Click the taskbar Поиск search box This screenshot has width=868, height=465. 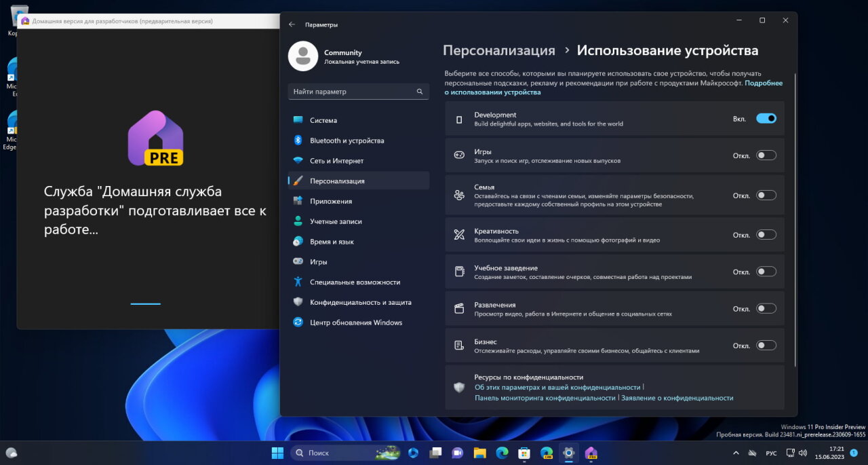pyautogui.click(x=346, y=453)
